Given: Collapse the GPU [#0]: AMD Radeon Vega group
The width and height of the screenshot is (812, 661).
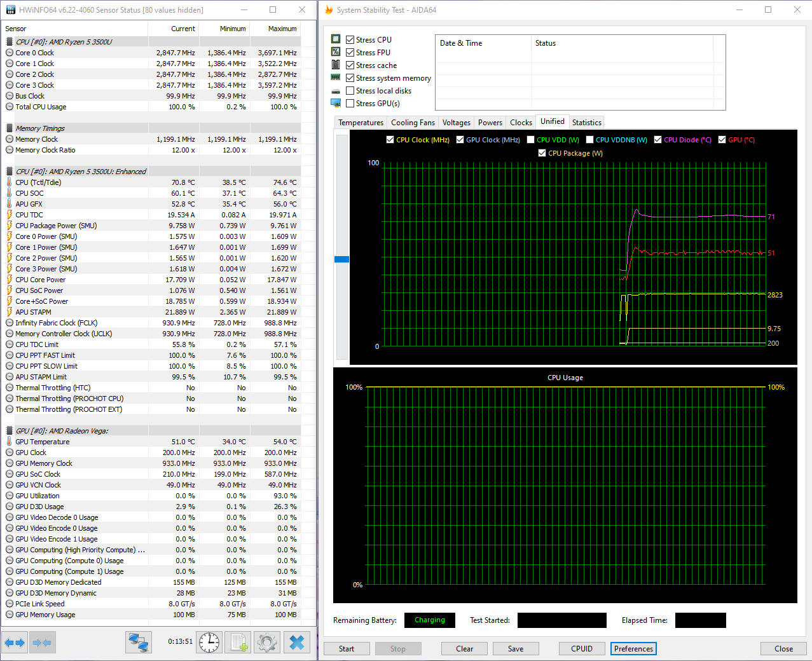Looking at the screenshot, I should click(62, 431).
